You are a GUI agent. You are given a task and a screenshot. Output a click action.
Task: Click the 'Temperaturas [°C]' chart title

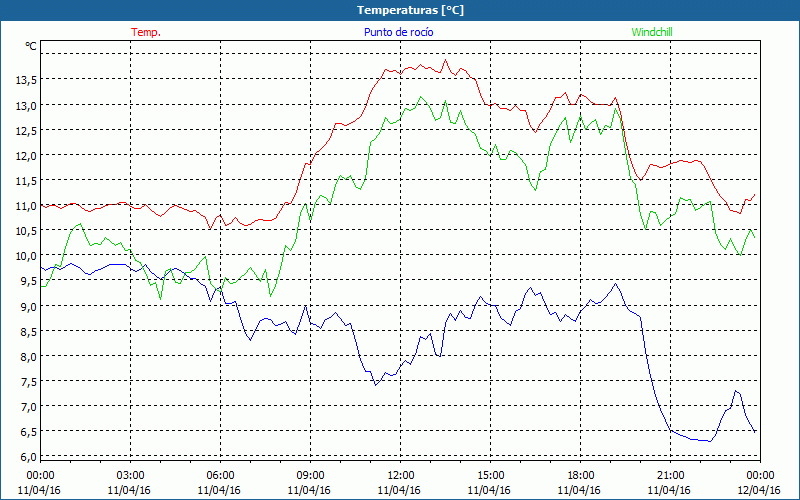[410, 10]
